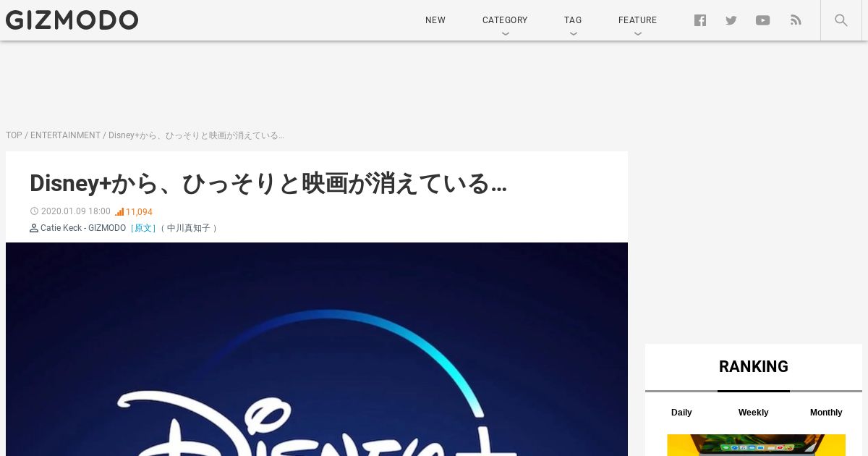Click the date 2020.01.09 18:00
Screen dimensions: 868x456
point(76,211)
